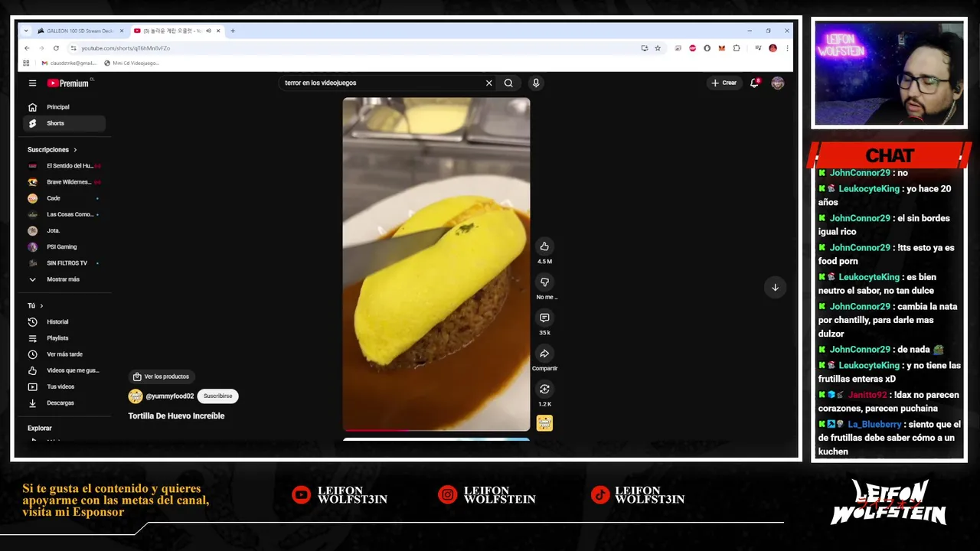Open Las Cosas Como... subscription
The width and height of the screenshot is (980, 551).
[65, 214]
